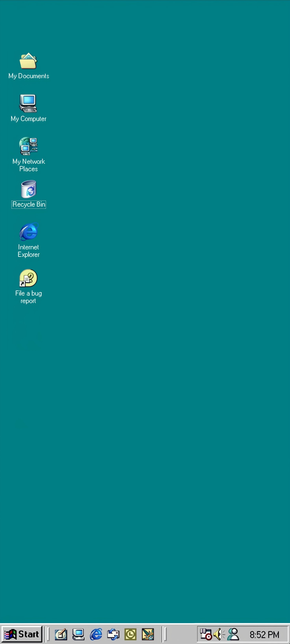Click the 8:52 PM taskbar clock
This screenshot has width=290, height=644.
264,635
